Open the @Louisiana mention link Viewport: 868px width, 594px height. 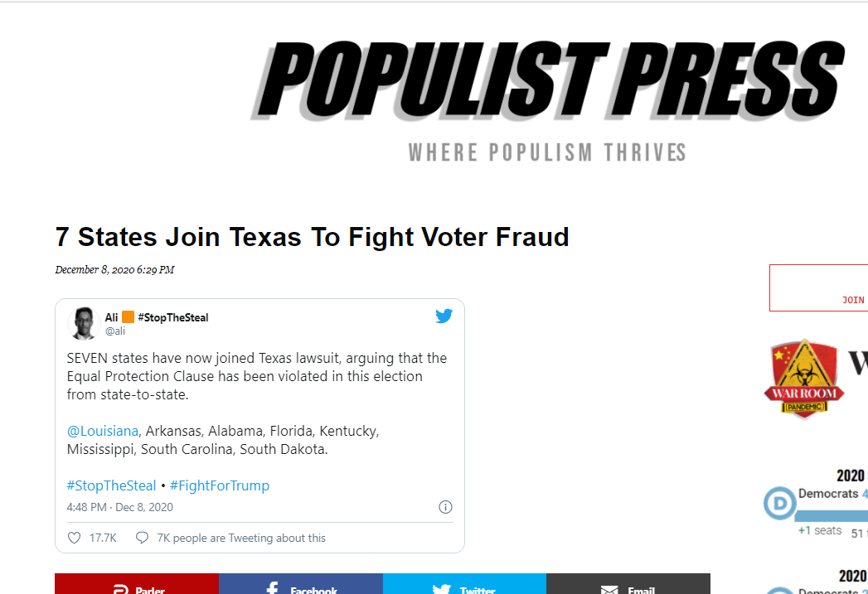[x=103, y=431]
